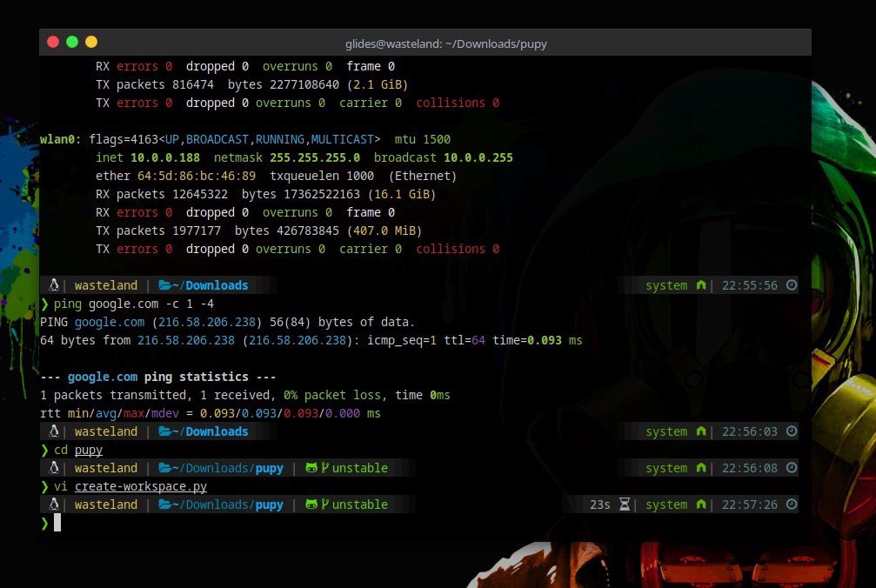The height and width of the screenshot is (588, 876).
Task: Click the ttl=64 value
Action: 465,340
